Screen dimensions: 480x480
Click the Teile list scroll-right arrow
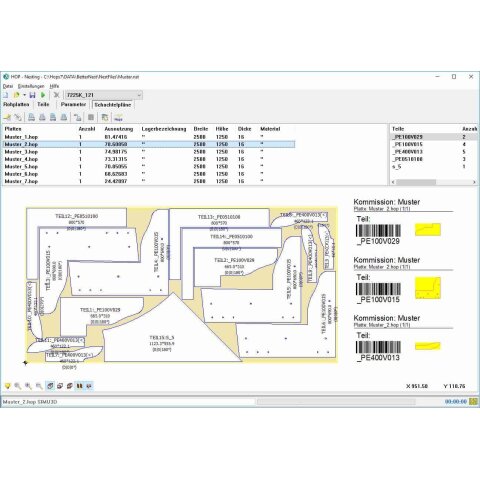point(474,182)
